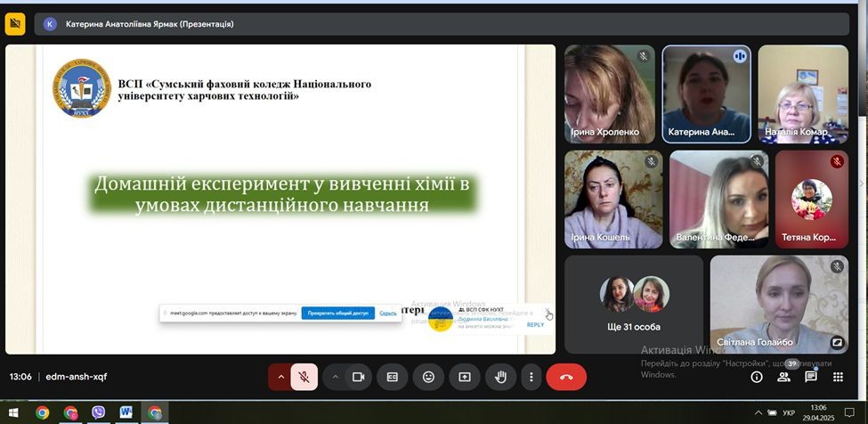Open the activities grid icon
868x424 pixels.
click(838, 377)
